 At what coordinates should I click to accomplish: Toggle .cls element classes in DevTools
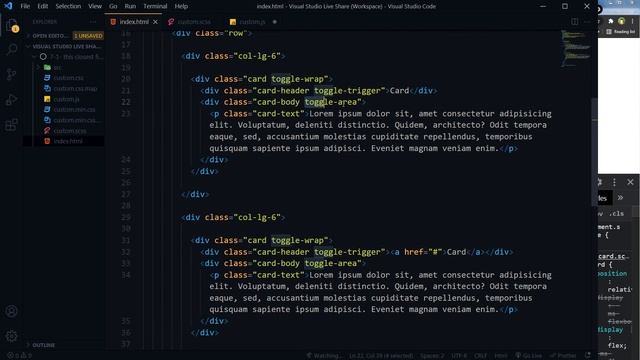[616, 213]
